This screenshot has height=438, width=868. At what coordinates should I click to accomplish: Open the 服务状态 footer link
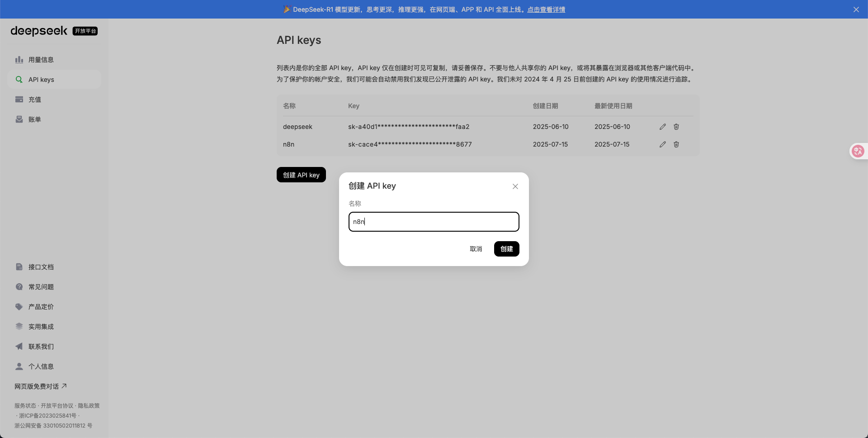click(25, 406)
